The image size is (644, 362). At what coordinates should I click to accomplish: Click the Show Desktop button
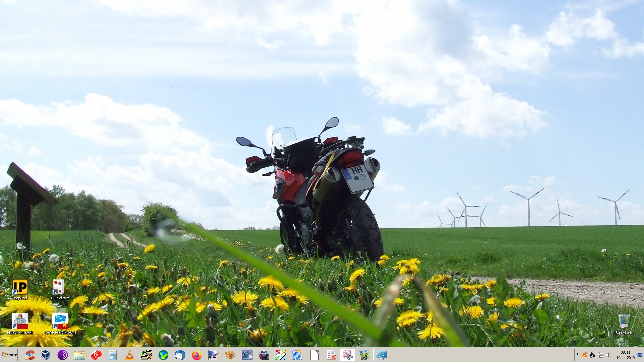pyautogui.click(x=640, y=355)
